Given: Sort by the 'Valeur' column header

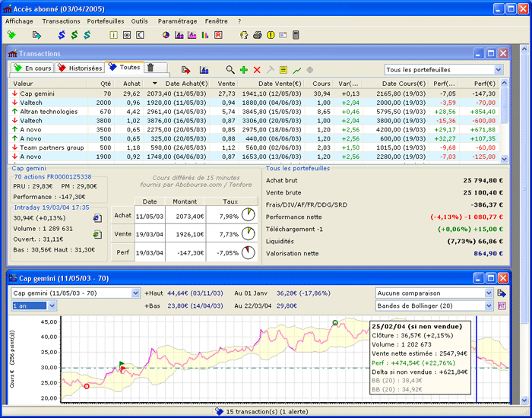Looking at the screenshot, I should (48, 84).
